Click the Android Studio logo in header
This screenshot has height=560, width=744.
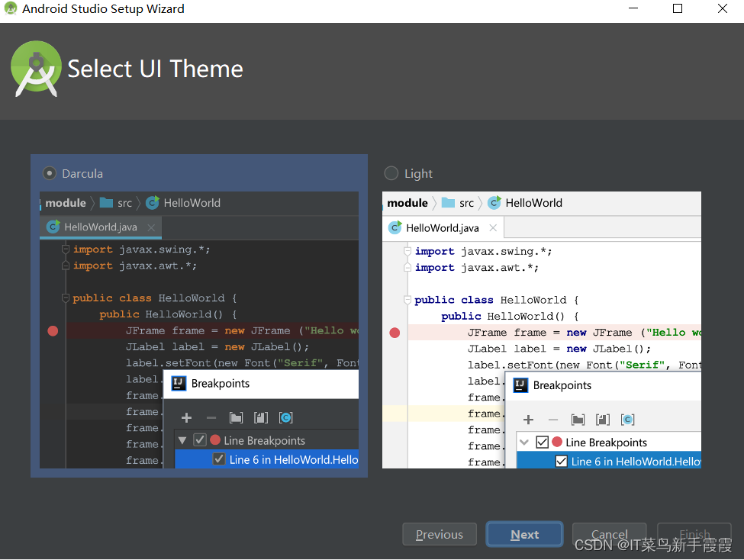point(36,69)
